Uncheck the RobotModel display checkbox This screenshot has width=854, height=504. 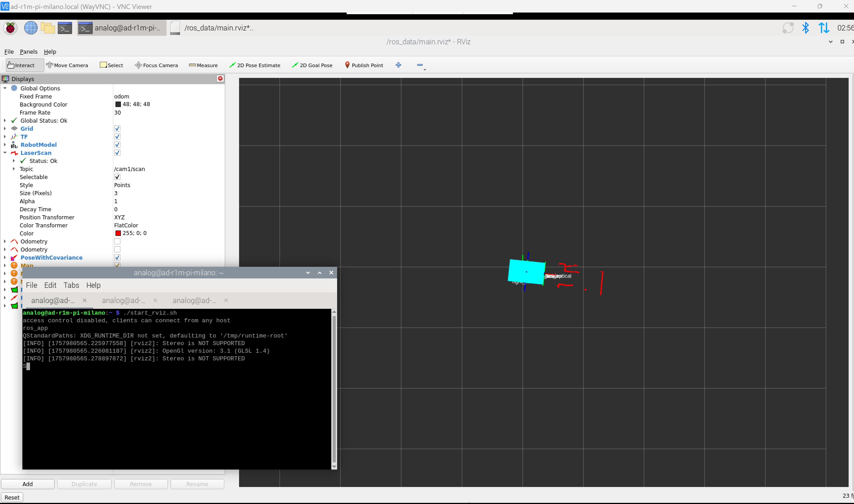(117, 145)
